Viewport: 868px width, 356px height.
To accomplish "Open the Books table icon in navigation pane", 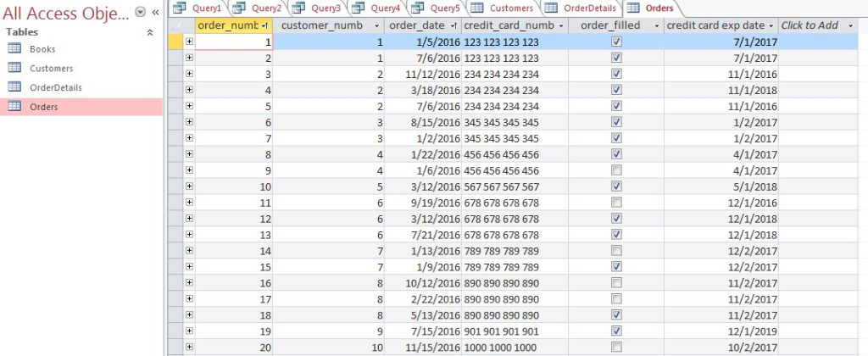I will click(x=14, y=48).
